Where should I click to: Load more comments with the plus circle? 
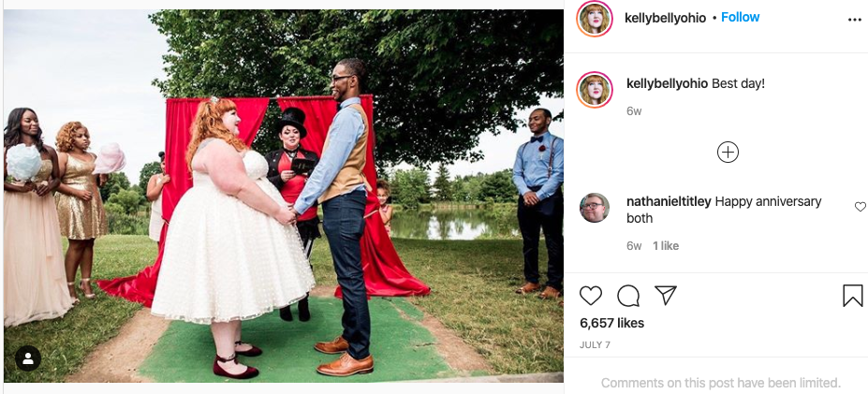pyautogui.click(x=728, y=153)
